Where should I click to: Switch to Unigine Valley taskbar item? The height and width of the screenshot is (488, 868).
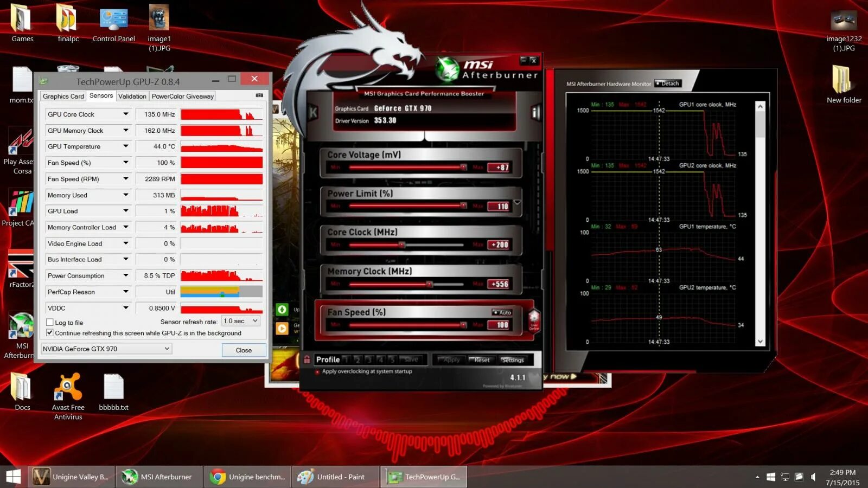click(x=71, y=477)
